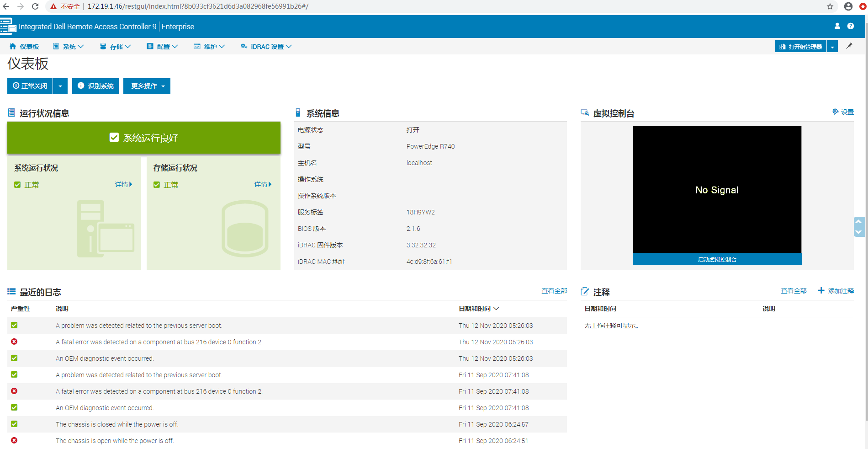Click the browser address bar URL
Viewport: 868px width, 449px height.
(x=198, y=6)
